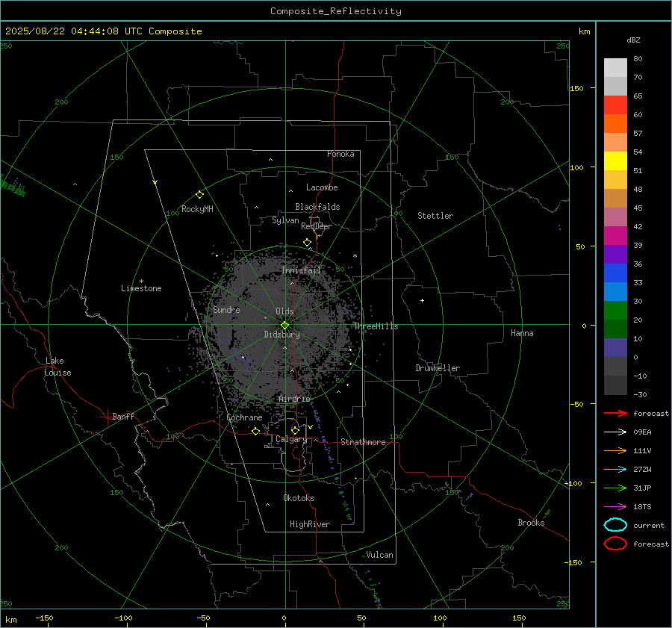Click the yellow diamond marker near Cochrane

[255, 431]
